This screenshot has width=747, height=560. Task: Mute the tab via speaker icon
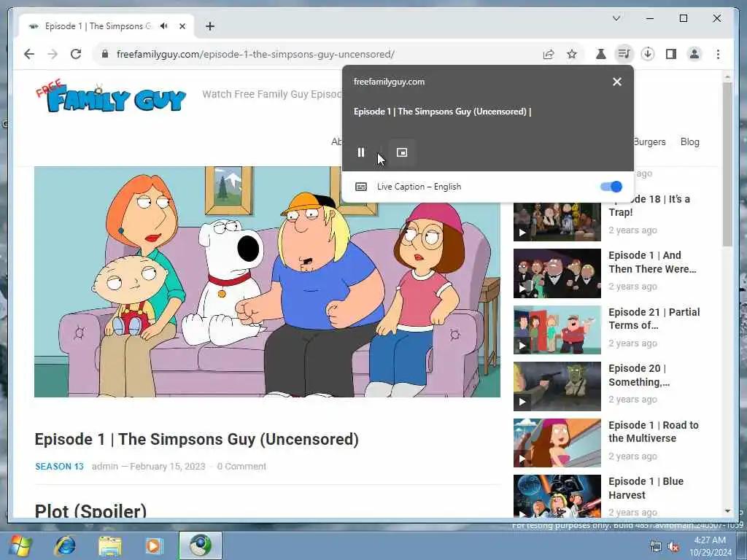click(x=164, y=26)
